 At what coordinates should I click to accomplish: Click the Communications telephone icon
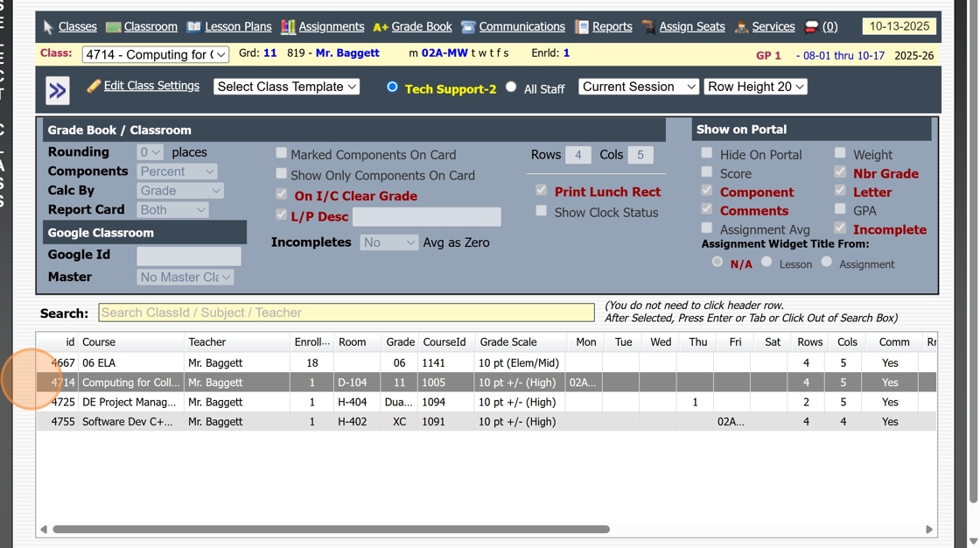click(x=468, y=27)
